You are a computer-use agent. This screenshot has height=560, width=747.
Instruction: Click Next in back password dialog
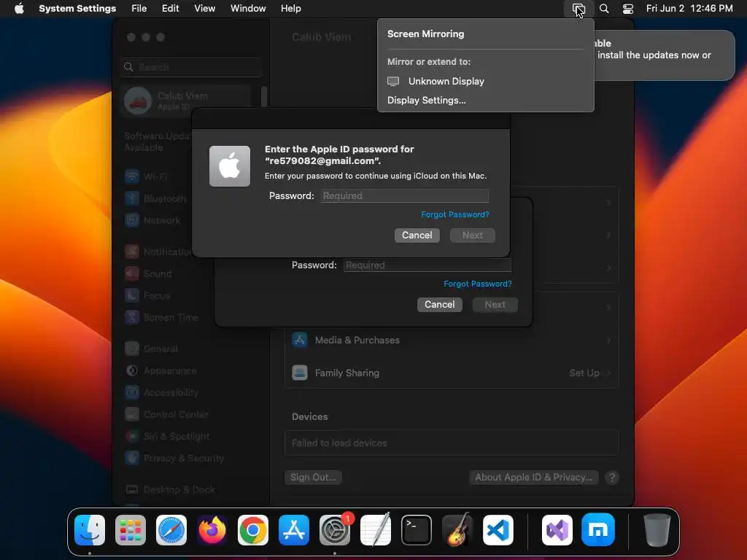click(x=495, y=305)
